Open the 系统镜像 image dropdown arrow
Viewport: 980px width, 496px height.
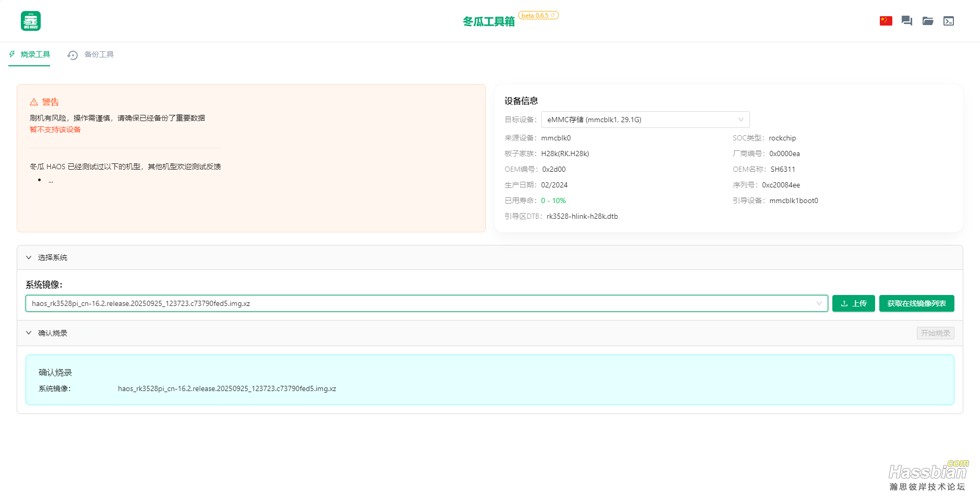[819, 303]
